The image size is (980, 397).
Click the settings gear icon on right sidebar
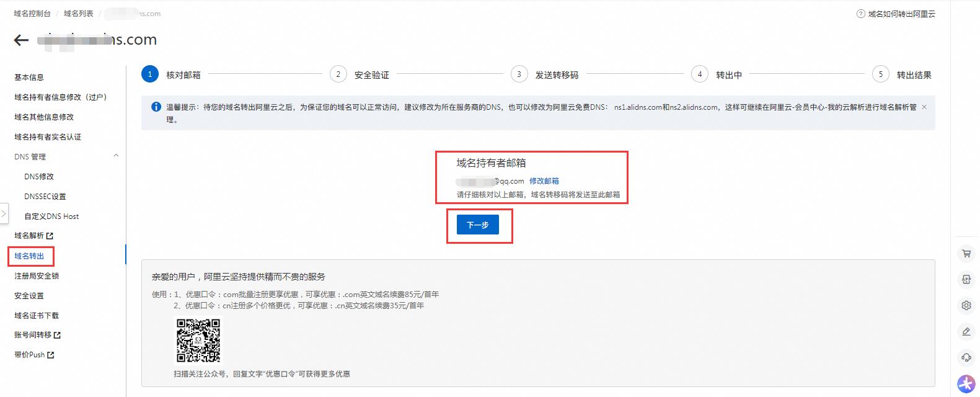(x=966, y=305)
